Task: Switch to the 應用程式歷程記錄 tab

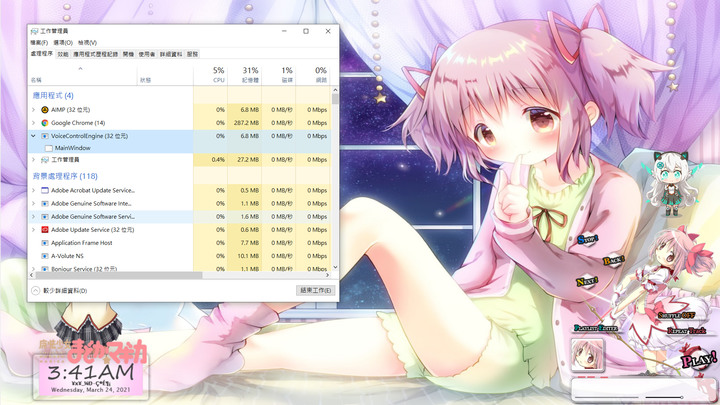Action: click(x=96, y=54)
